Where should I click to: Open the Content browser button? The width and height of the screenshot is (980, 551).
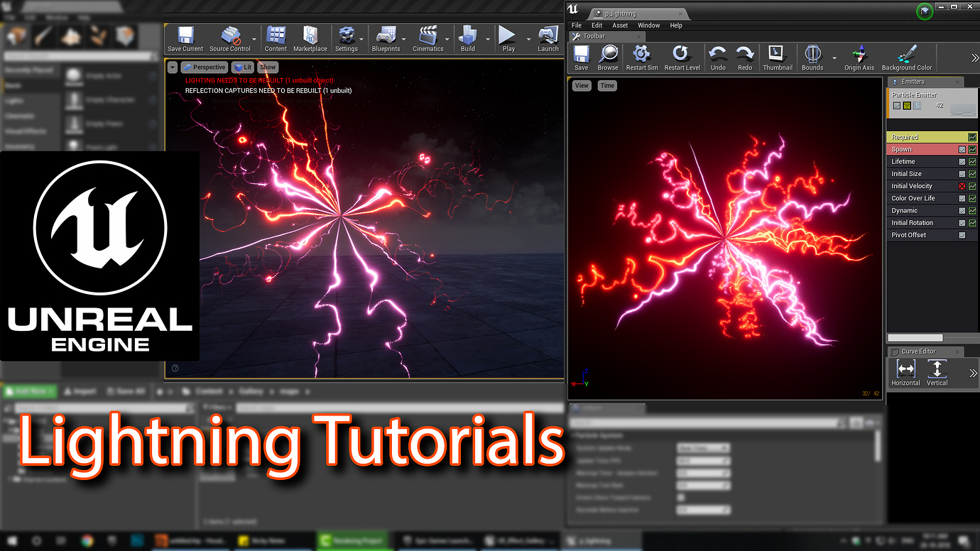pos(276,39)
